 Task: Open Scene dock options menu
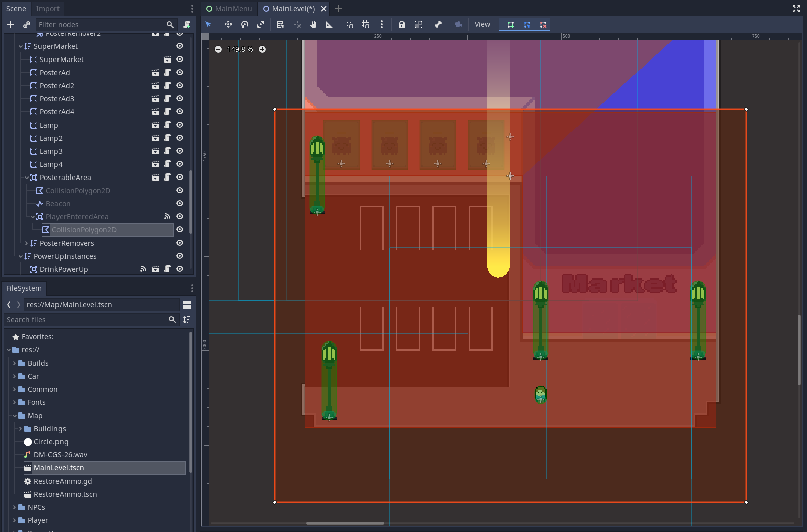pos(192,9)
